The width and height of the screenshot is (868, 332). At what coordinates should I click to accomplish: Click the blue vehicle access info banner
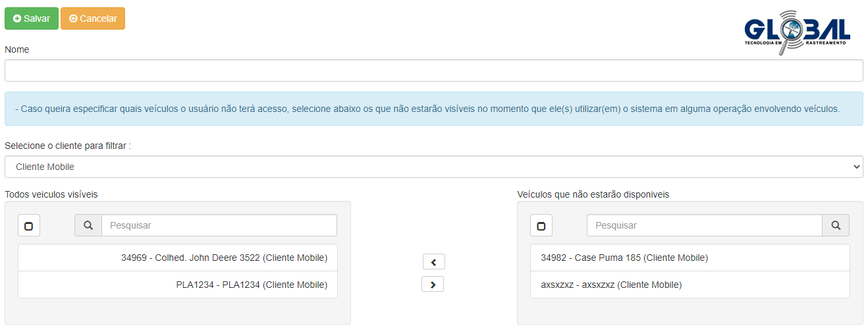[x=433, y=109]
